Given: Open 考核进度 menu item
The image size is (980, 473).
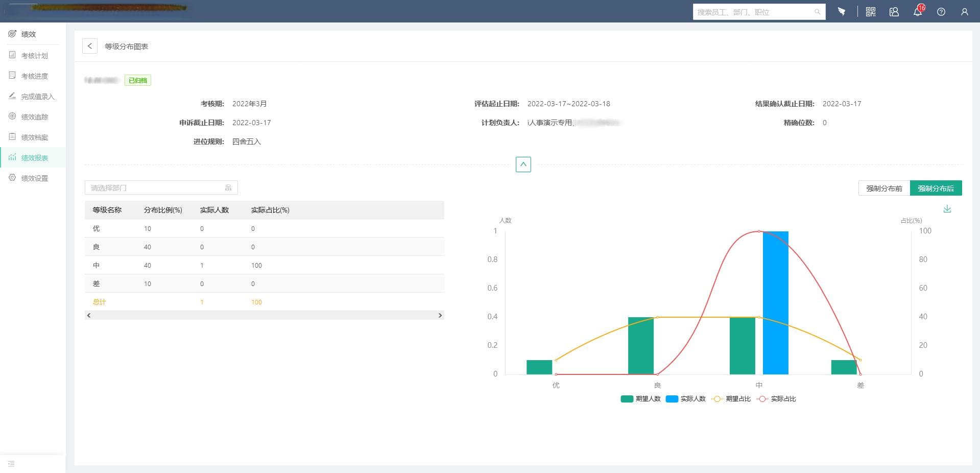Looking at the screenshot, I should click(x=33, y=76).
